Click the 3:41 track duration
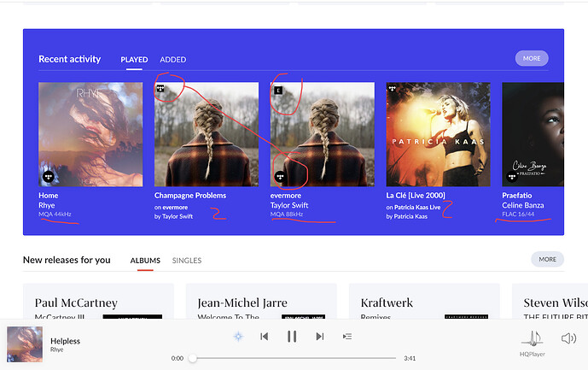The height and width of the screenshot is (370, 588). [x=410, y=358]
